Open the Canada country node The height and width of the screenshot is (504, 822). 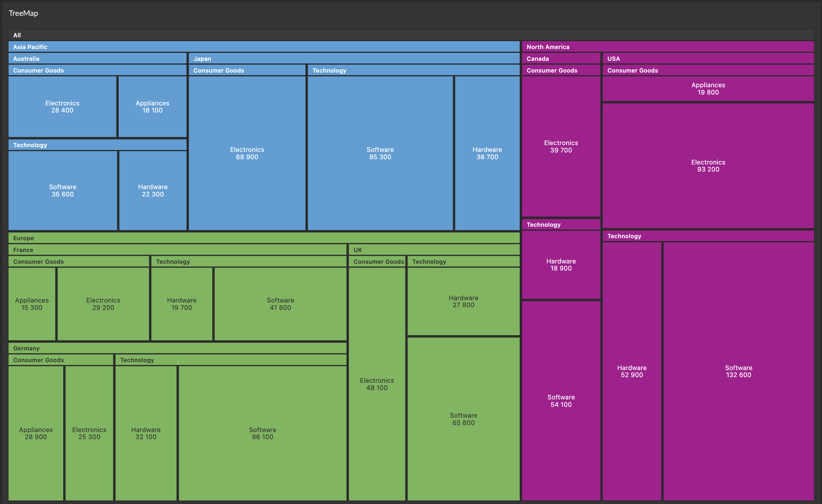(538, 59)
